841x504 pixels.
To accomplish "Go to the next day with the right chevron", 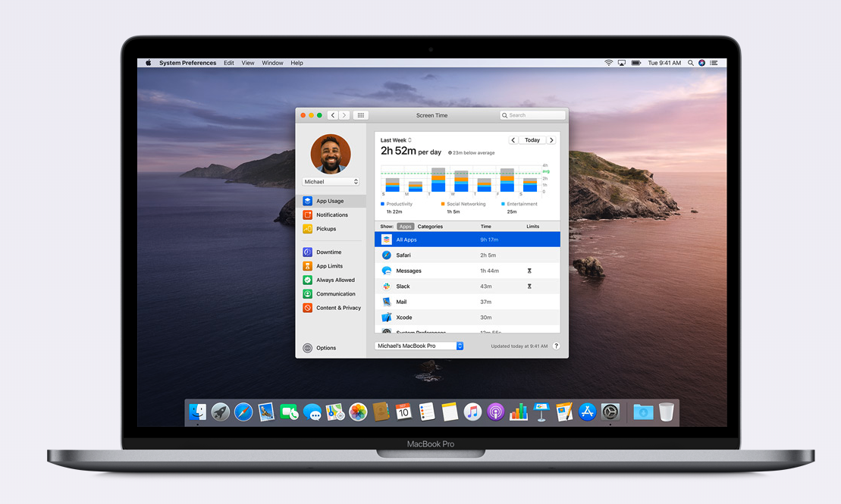I will pos(551,140).
